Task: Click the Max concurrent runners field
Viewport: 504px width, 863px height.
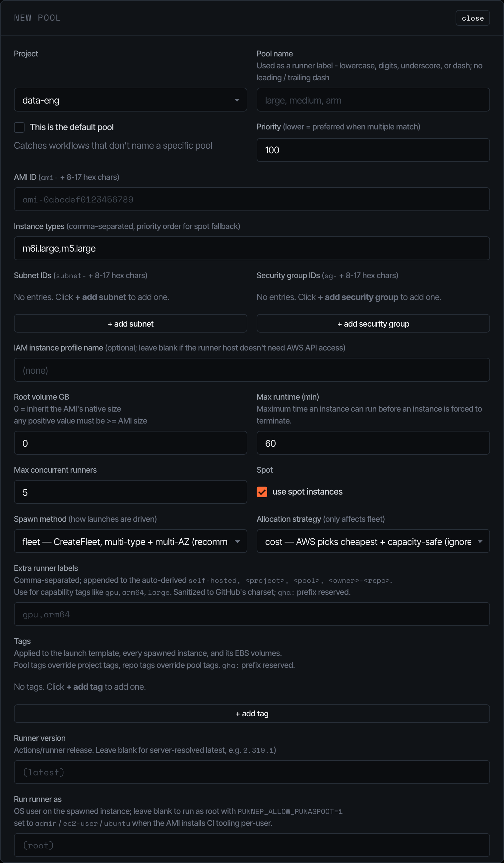Action: pos(130,492)
